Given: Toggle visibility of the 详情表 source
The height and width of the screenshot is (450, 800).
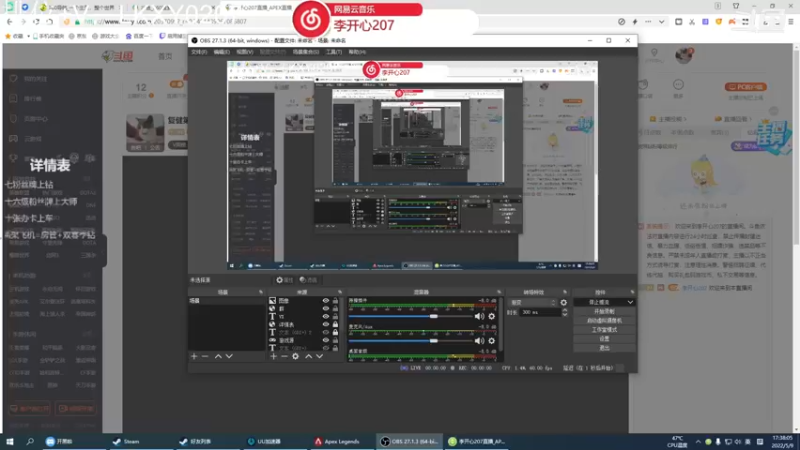Looking at the screenshot, I should point(326,324).
